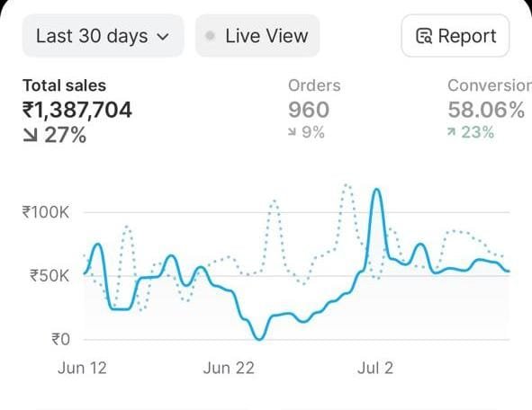Click the 960 orders count
Screen dimensions: 532x410
click(309, 110)
